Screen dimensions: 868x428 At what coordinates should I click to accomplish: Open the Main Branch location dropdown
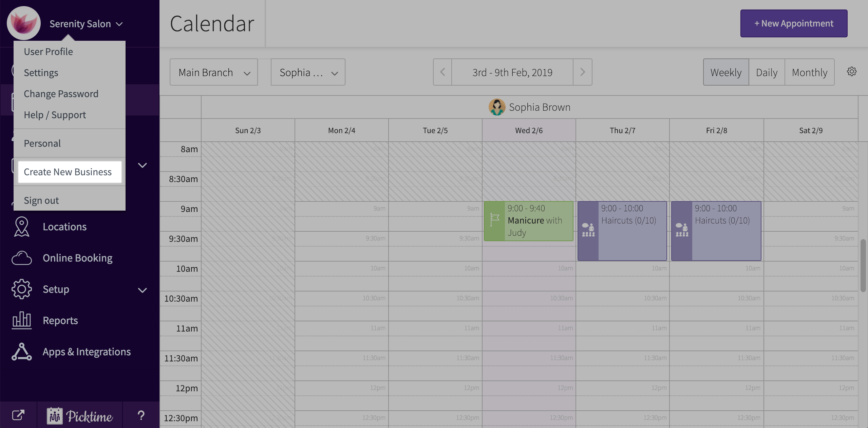pos(214,72)
